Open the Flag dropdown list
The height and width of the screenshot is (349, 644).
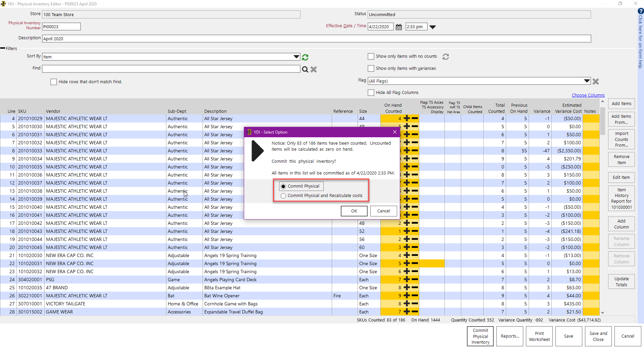[587, 81]
